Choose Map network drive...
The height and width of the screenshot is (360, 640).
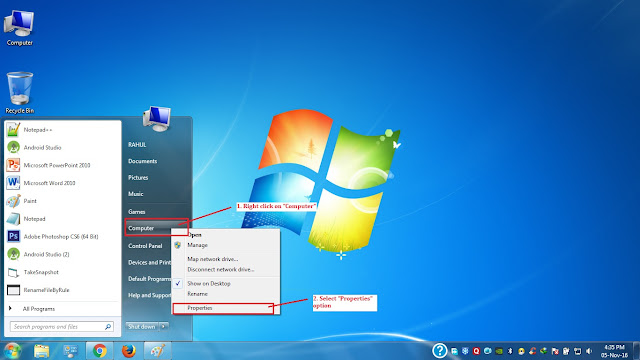tap(225, 259)
